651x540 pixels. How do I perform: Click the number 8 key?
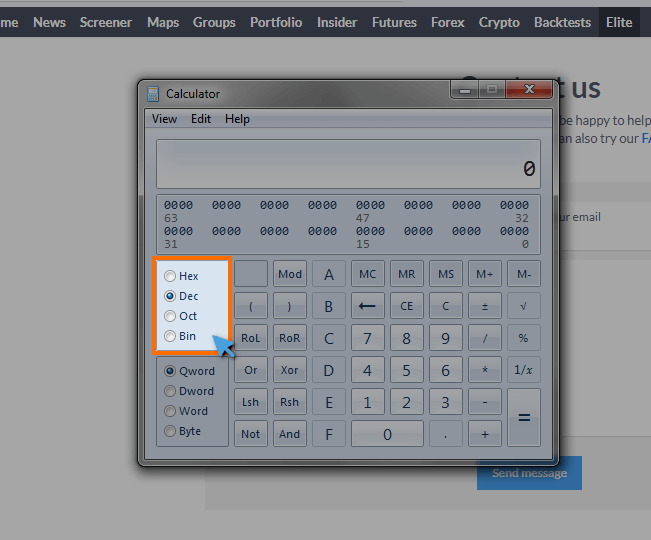point(407,338)
